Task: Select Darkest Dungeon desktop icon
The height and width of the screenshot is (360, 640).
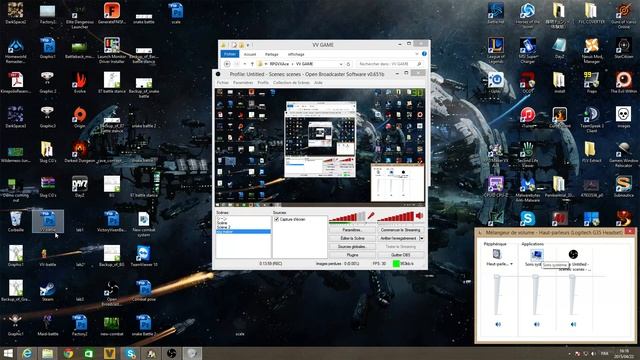Action: [80, 152]
